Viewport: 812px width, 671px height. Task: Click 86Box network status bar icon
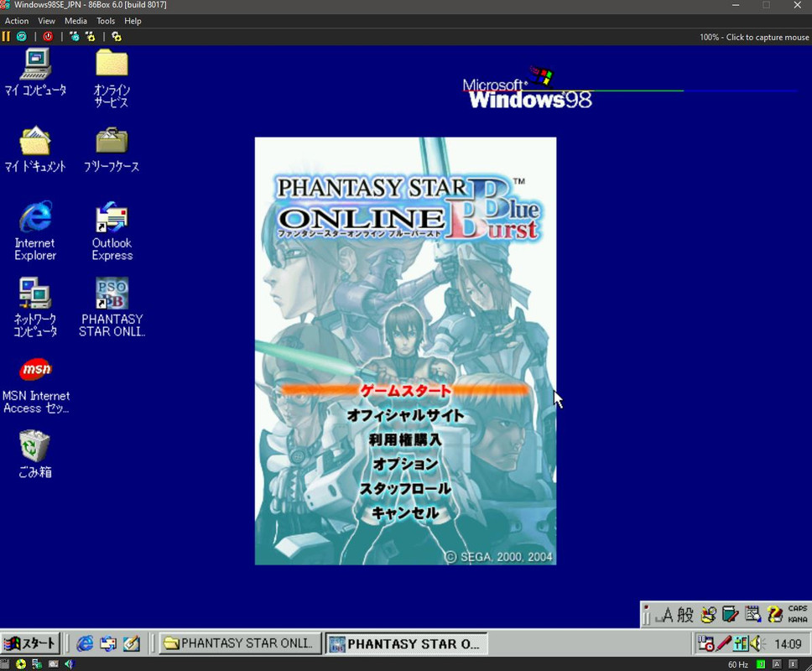pyautogui.click(x=37, y=664)
